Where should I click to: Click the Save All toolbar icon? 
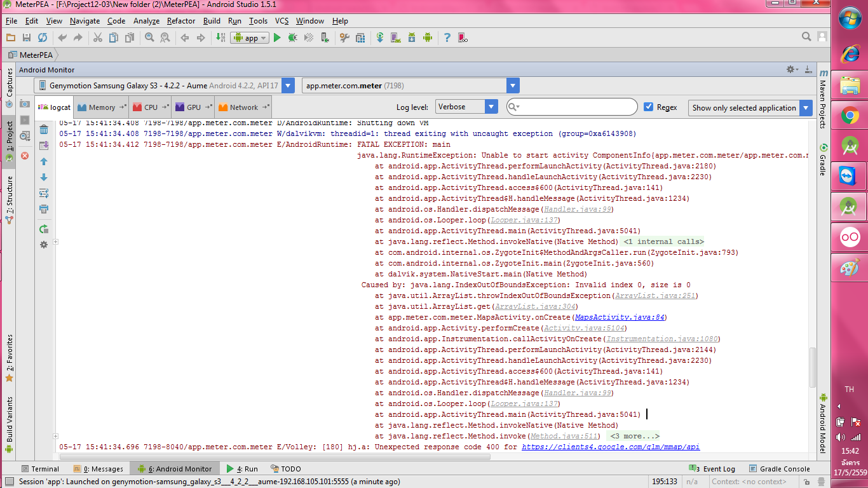point(27,38)
